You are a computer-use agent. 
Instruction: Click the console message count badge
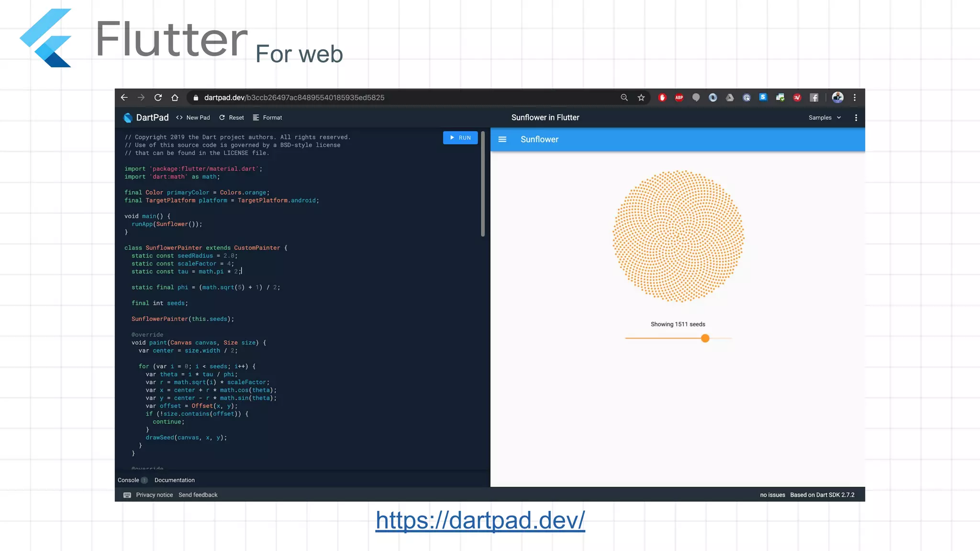click(x=144, y=480)
